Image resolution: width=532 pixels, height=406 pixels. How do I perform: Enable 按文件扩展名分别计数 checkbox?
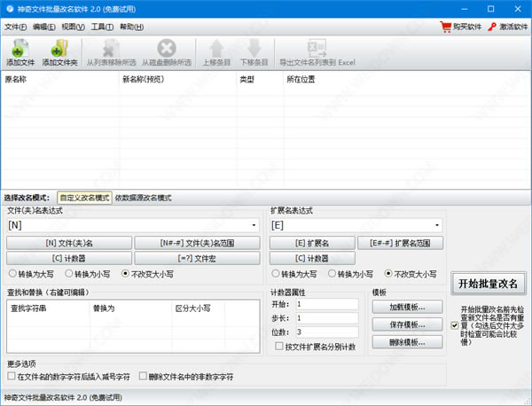279,347
